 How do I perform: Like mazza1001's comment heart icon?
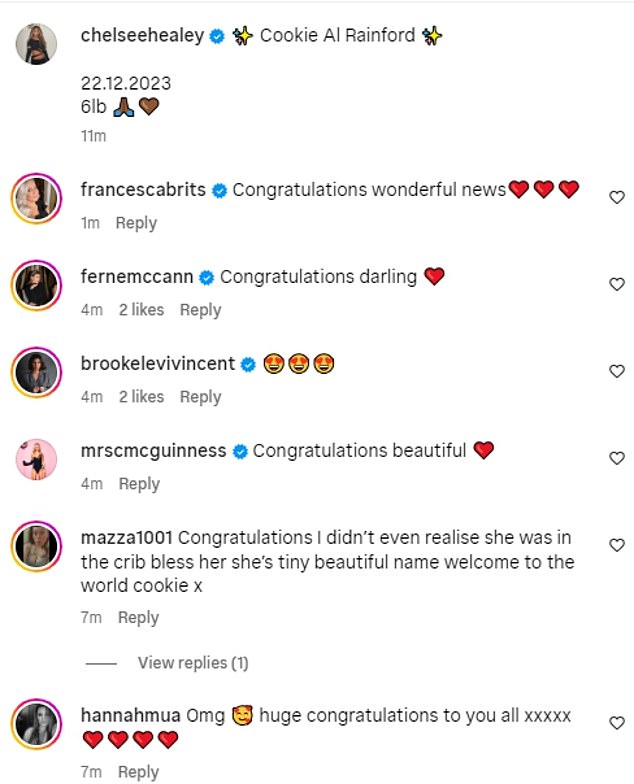click(x=616, y=546)
